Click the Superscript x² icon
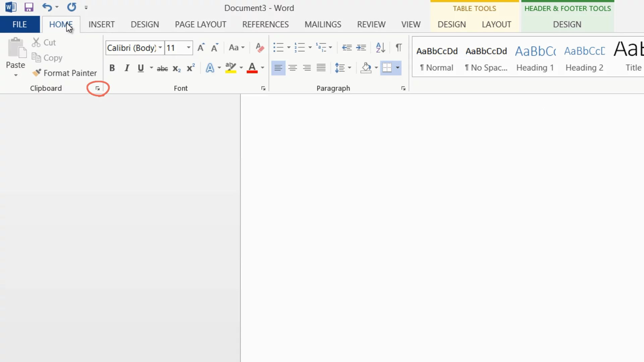The height and width of the screenshot is (362, 644). click(191, 68)
